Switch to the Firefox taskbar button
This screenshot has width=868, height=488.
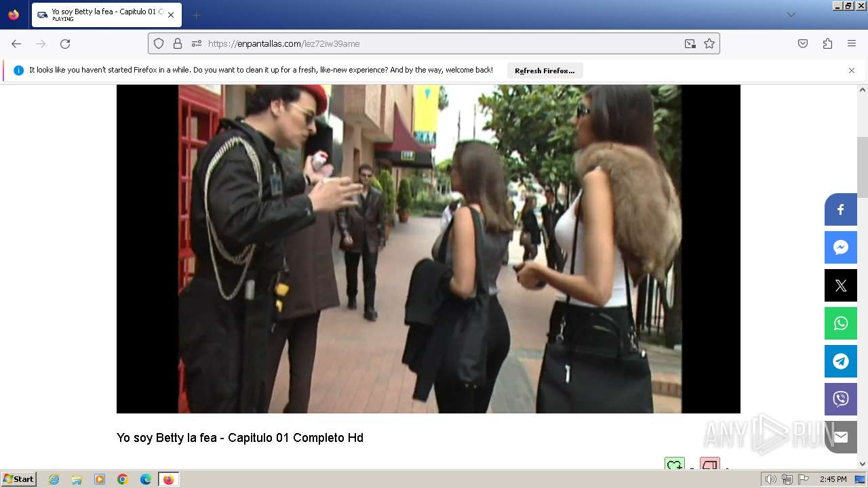pos(168,479)
